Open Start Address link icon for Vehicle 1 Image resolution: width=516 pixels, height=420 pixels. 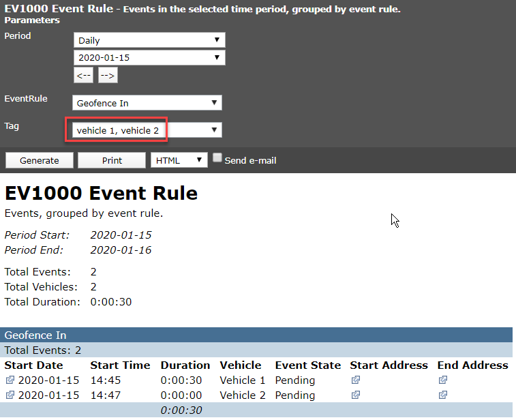pos(355,380)
